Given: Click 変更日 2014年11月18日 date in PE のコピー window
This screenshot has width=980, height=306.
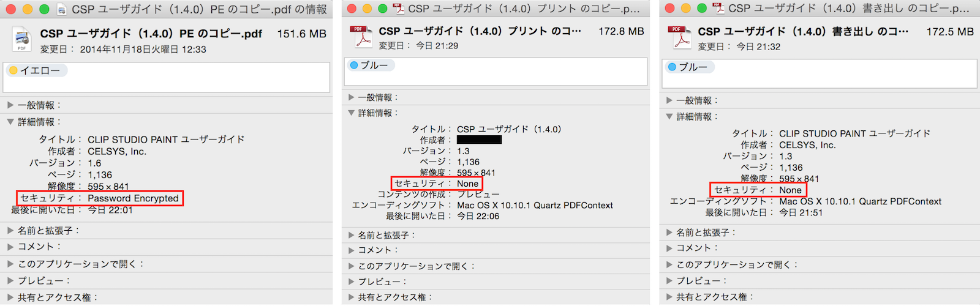Looking at the screenshot, I should point(143,50).
